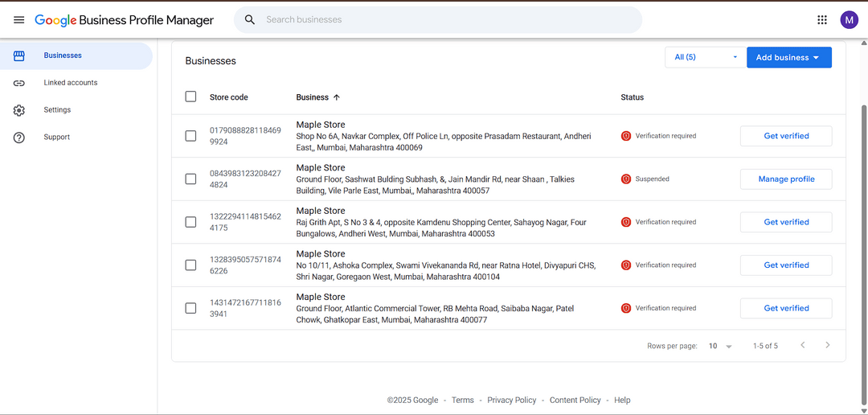Click Maple Store at Raj Grith Apt address

[x=321, y=211]
